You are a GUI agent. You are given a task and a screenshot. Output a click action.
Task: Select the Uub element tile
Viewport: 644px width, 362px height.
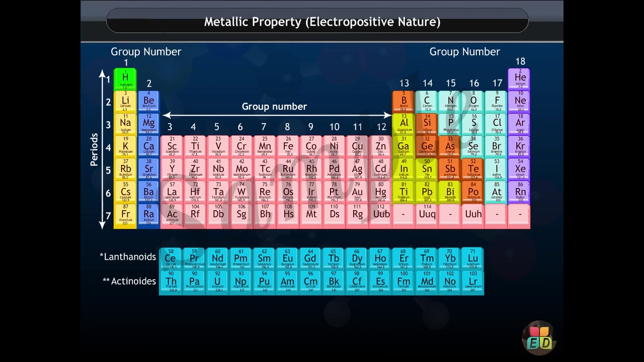tap(381, 215)
